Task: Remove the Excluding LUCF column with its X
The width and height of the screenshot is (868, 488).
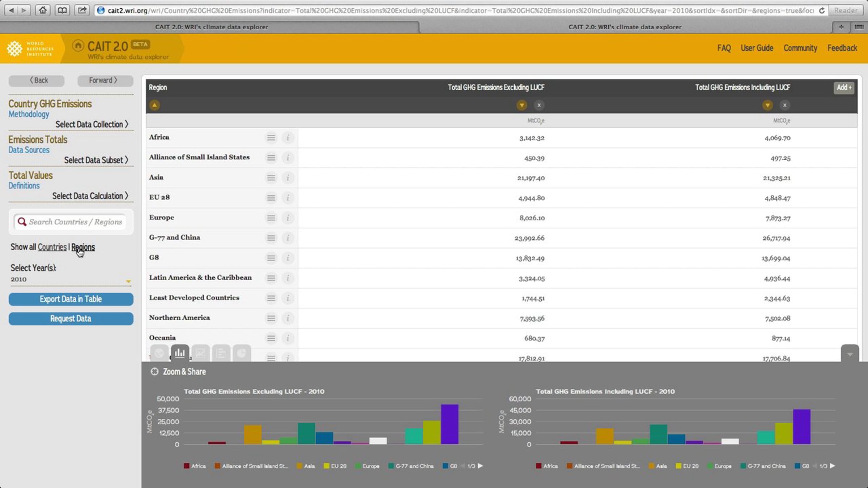Action: pyautogui.click(x=539, y=105)
